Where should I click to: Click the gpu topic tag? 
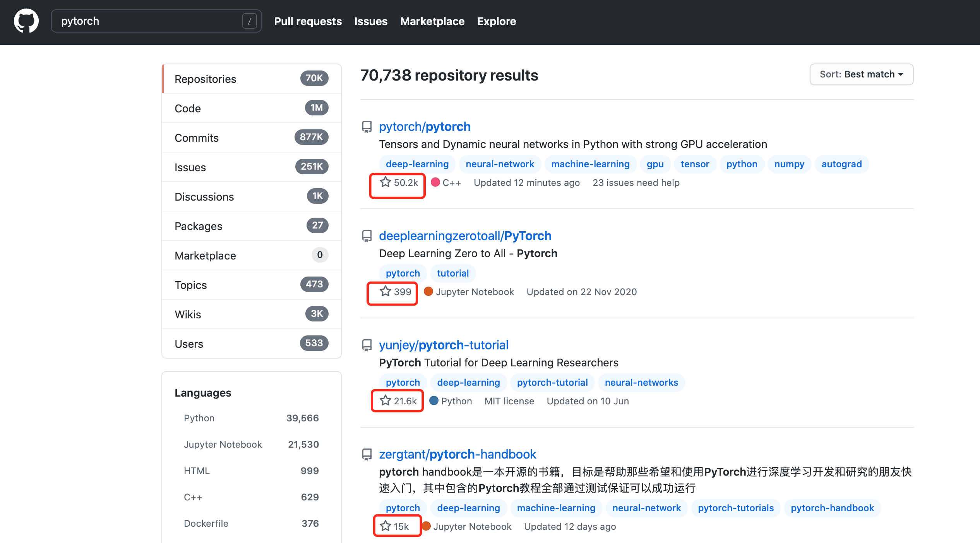655,164
